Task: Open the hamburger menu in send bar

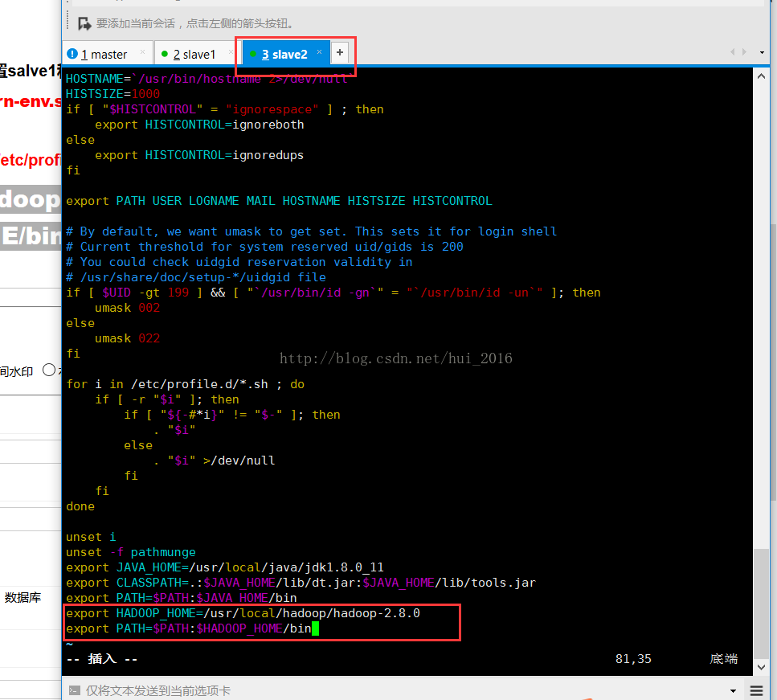Action: coord(757,690)
